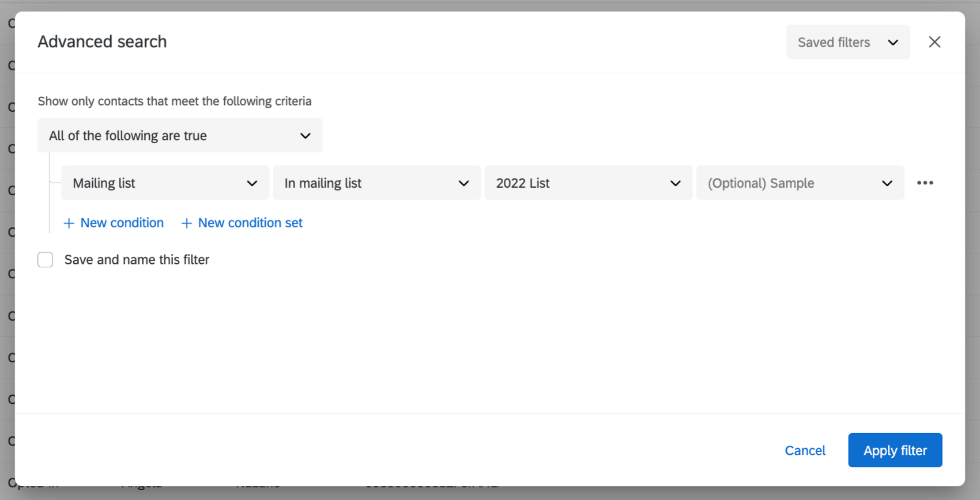Click the plus icon beside New condition
This screenshot has width=980, height=500.
tap(69, 223)
